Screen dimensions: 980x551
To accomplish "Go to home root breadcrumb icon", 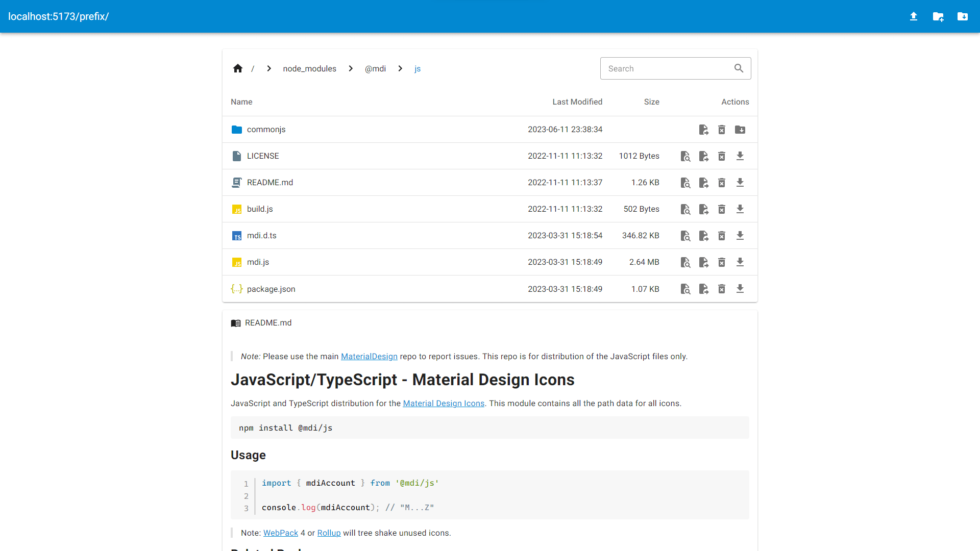I will (x=238, y=68).
